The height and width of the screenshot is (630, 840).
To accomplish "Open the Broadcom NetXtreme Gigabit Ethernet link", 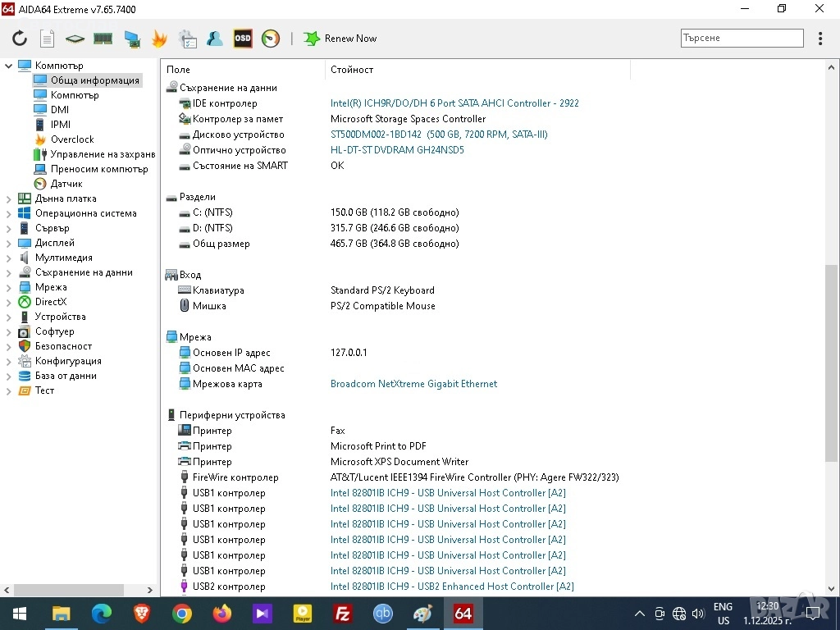I will pyautogui.click(x=413, y=384).
